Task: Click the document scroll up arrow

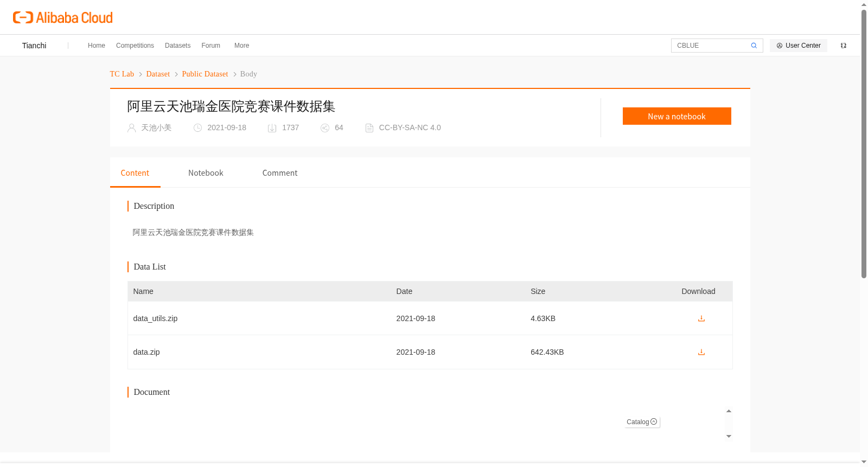Action: coord(729,411)
